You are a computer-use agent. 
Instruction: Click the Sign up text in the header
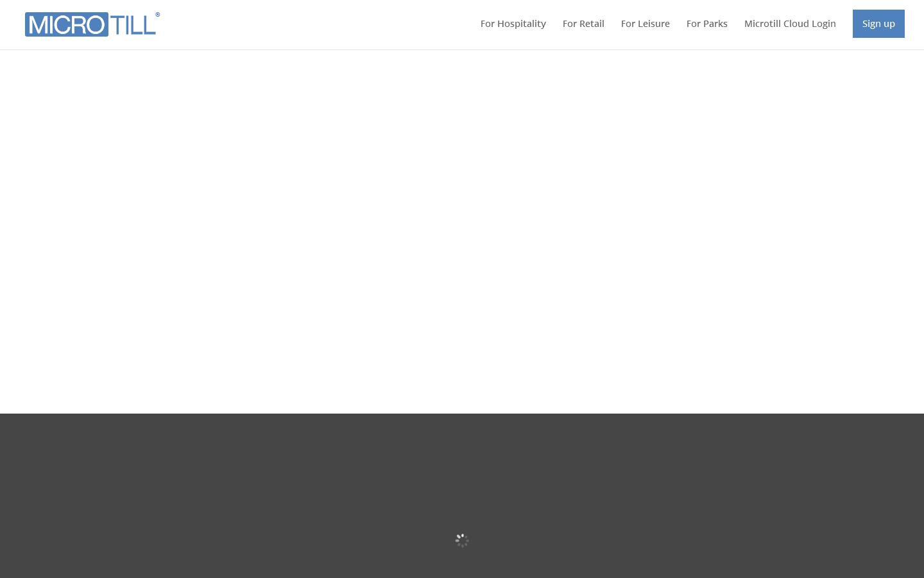(878, 24)
